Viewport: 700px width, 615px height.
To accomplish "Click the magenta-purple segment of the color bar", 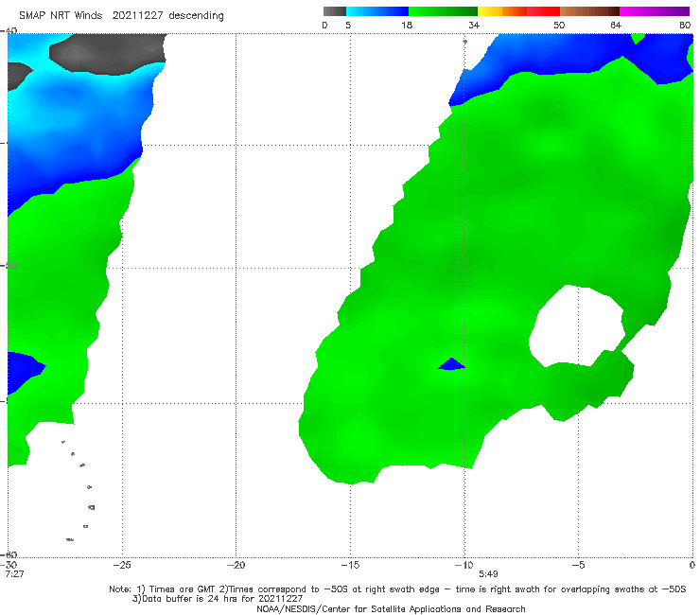I will 655,11.
